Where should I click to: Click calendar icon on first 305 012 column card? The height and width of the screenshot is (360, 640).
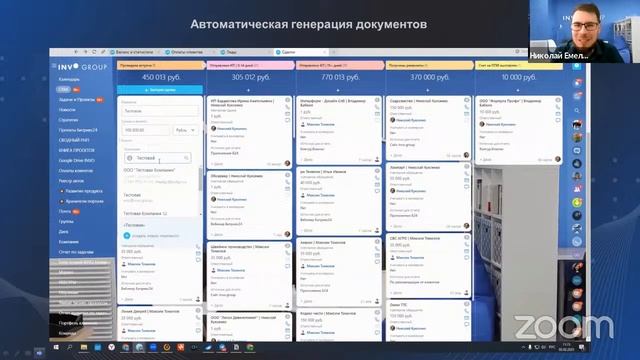pyautogui.click(x=288, y=114)
